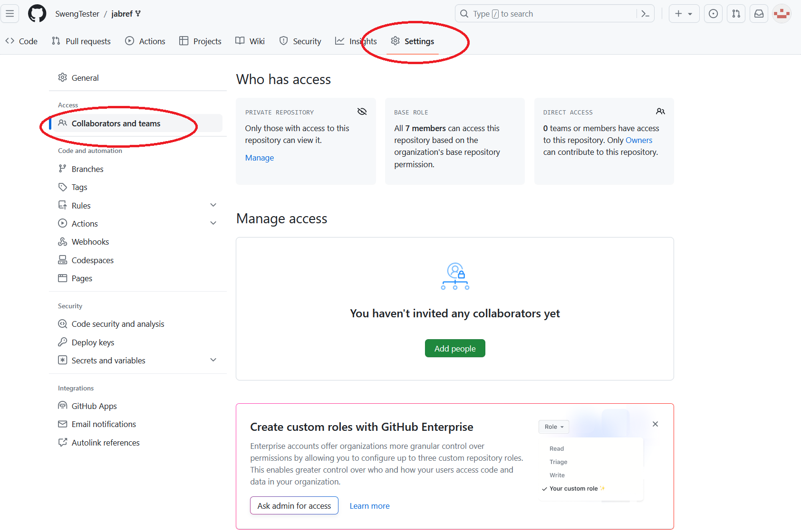801x532 pixels.
Task: Switch to the Code tab
Action: click(21, 41)
